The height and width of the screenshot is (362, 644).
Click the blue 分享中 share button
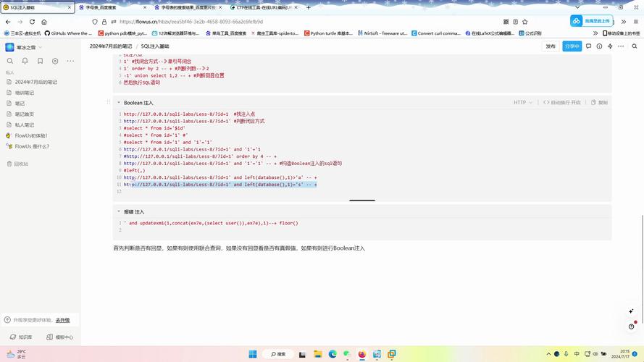tap(572, 46)
